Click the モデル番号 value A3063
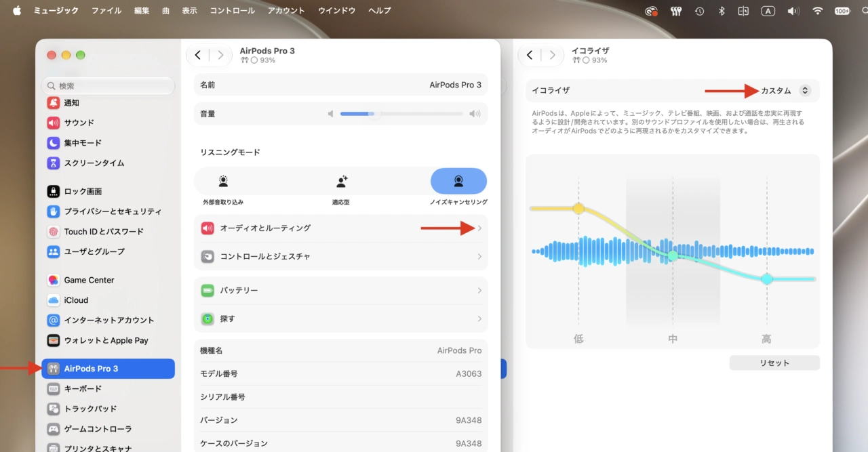The image size is (868, 452). (469, 374)
